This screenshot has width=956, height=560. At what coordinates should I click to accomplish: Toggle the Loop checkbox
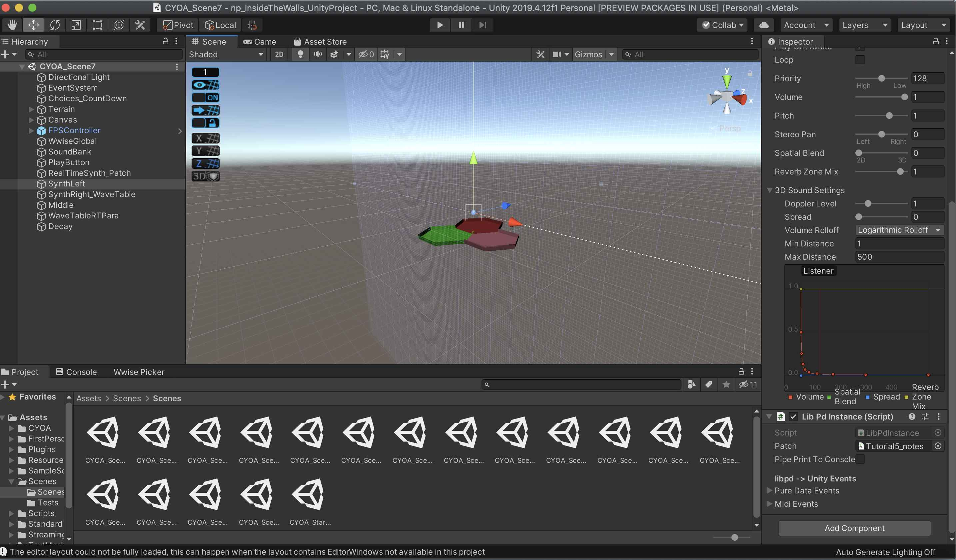pos(860,60)
